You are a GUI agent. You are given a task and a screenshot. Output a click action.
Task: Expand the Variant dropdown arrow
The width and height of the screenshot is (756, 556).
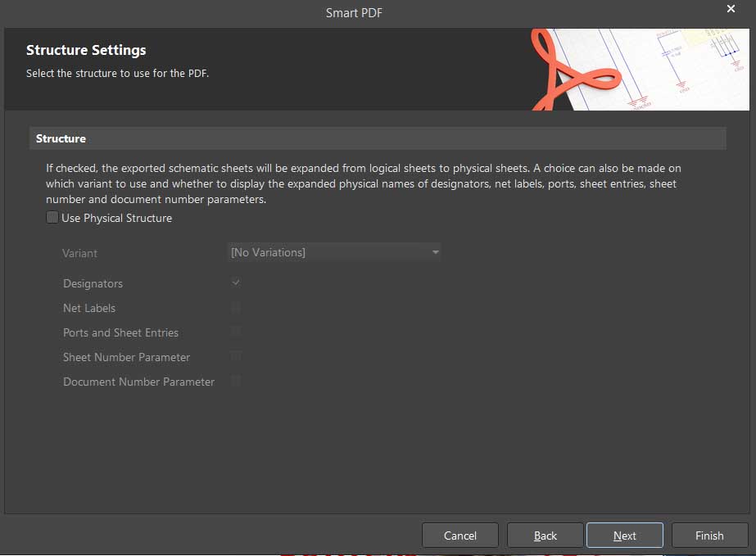pyautogui.click(x=435, y=252)
